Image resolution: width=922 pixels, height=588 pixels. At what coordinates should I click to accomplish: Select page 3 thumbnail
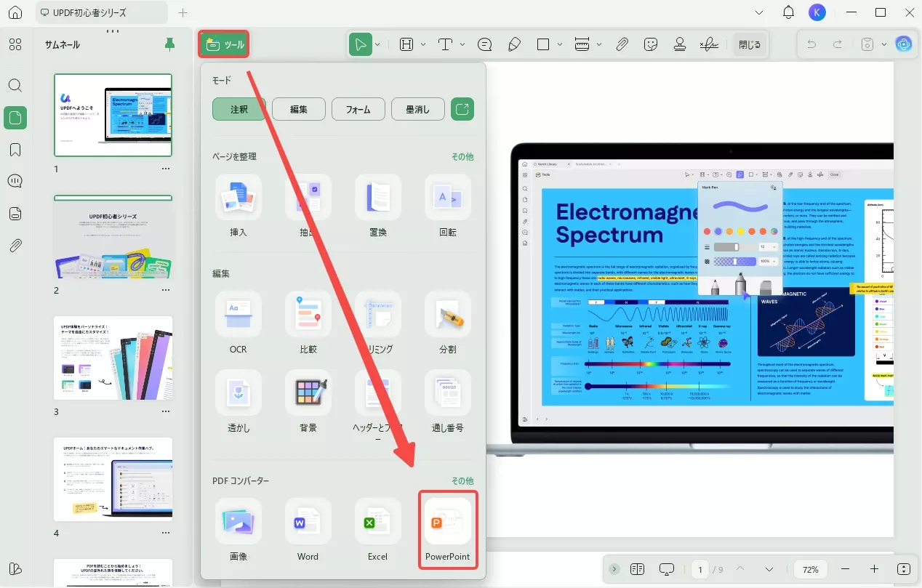click(x=113, y=358)
